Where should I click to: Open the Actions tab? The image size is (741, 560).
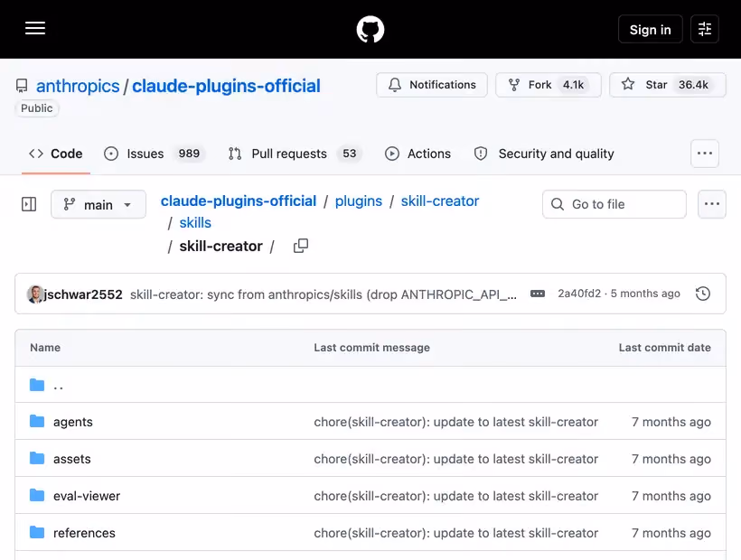click(x=417, y=154)
